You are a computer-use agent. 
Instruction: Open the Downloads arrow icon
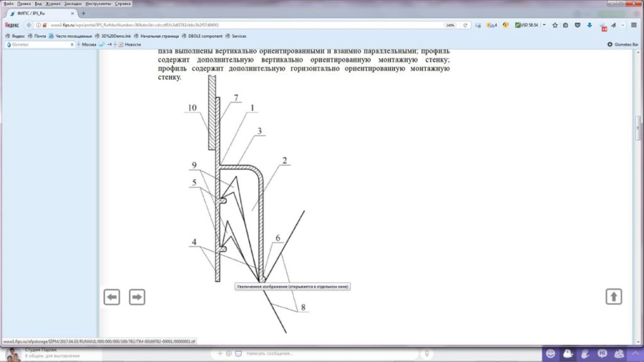(x=590, y=25)
